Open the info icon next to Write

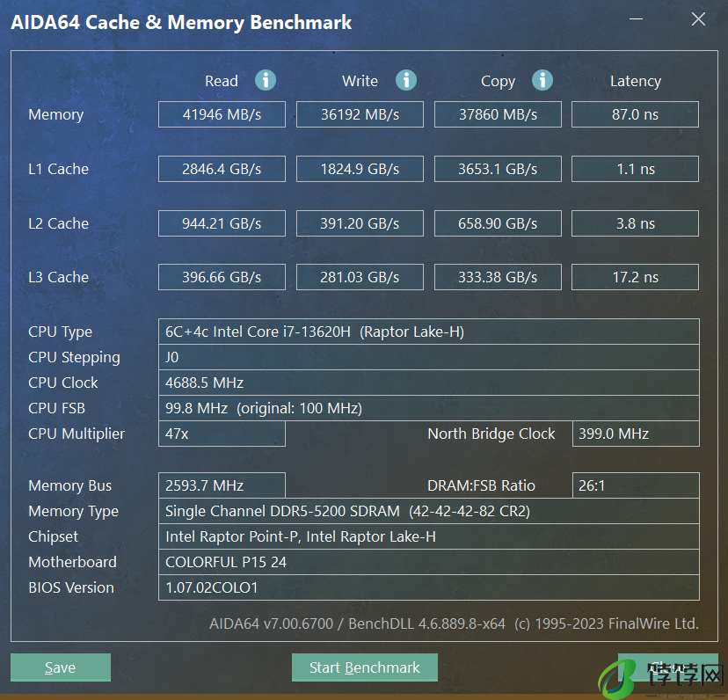coord(406,80)
